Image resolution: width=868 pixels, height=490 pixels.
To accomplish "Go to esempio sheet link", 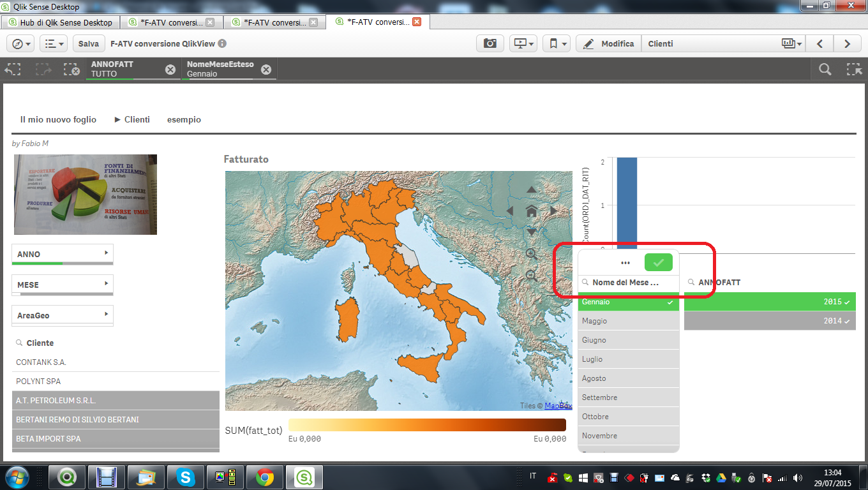I will (x=184, y=119).
